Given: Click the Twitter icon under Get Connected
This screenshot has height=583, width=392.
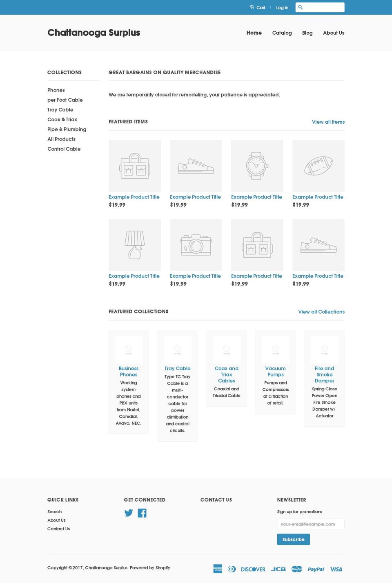Looking at the screenshot, I should (x=129, y=513).
